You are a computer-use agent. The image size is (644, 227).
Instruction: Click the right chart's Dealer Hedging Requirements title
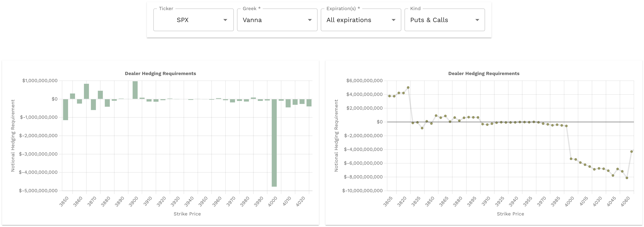[x=484, y=73]
